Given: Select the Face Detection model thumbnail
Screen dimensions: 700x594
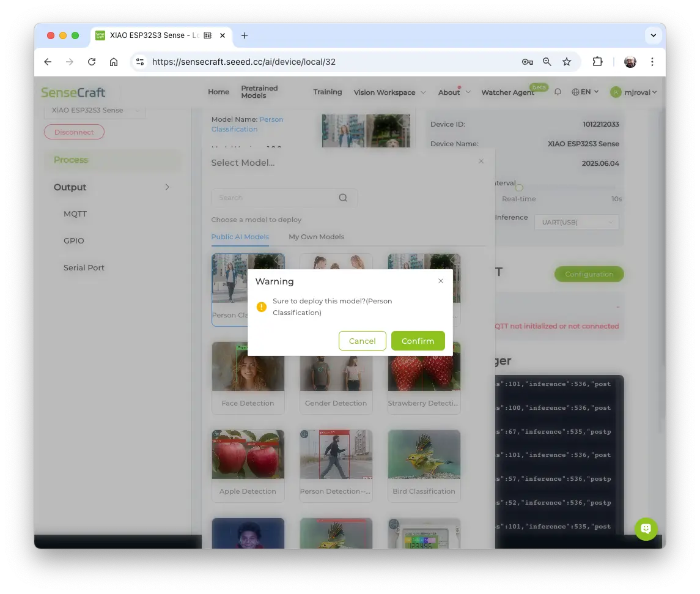Looking at the screenshot, I should pyautogui.click(x=248, y=367).
